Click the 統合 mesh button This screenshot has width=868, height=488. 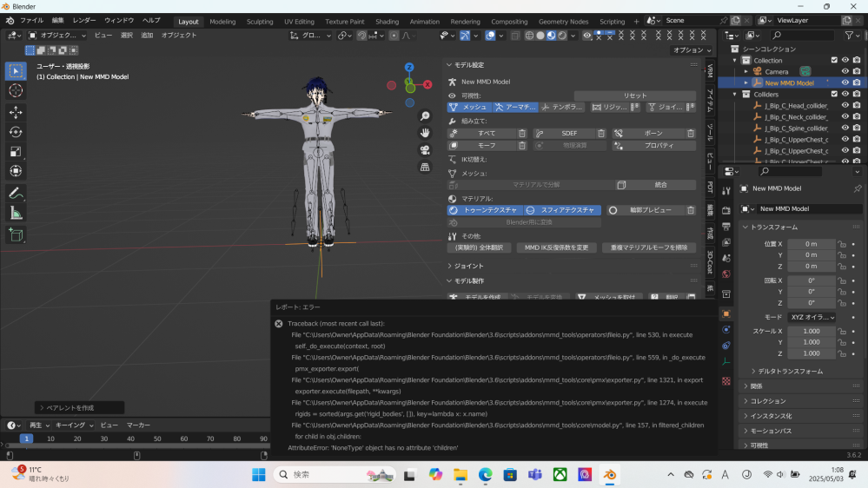click(655, 185)
